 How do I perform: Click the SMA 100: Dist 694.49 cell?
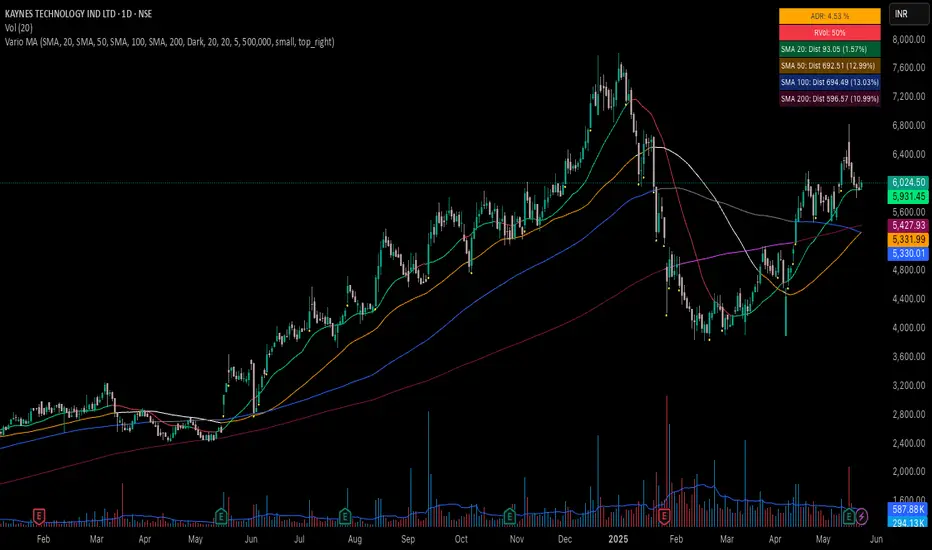pos(830,82)
